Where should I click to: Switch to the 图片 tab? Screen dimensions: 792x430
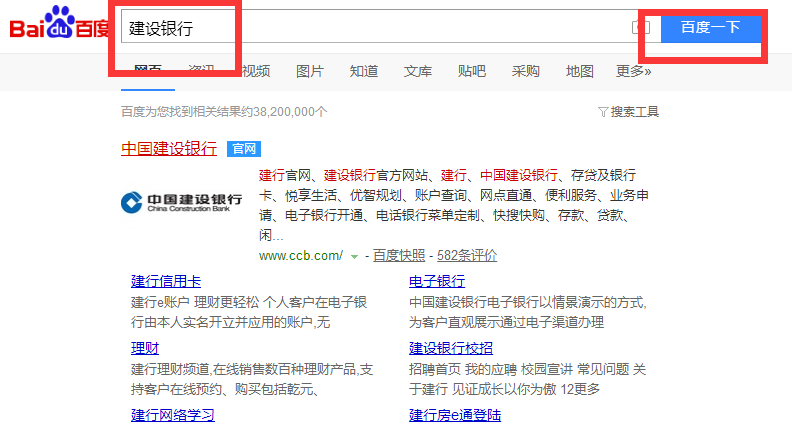[310, 71]
